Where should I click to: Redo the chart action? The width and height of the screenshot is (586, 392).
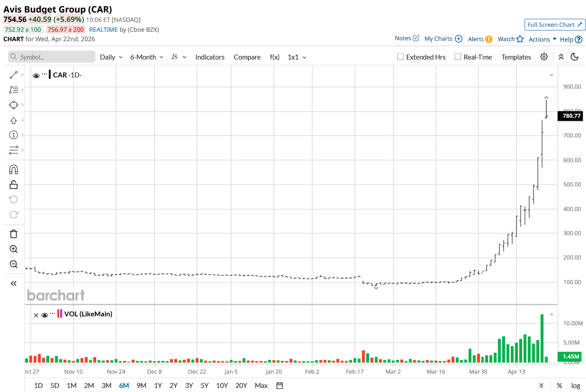click(13, 214)
